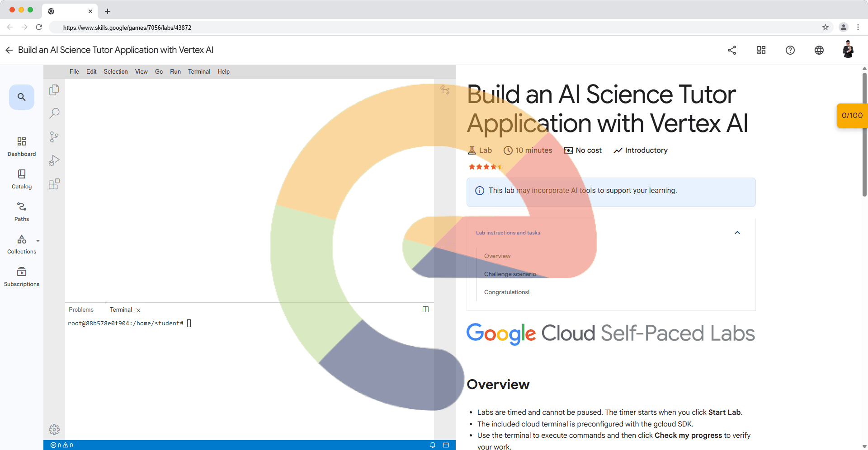Open the user avatar profile menu
This screenshot has height=450, width=868.
coord(848,49)
